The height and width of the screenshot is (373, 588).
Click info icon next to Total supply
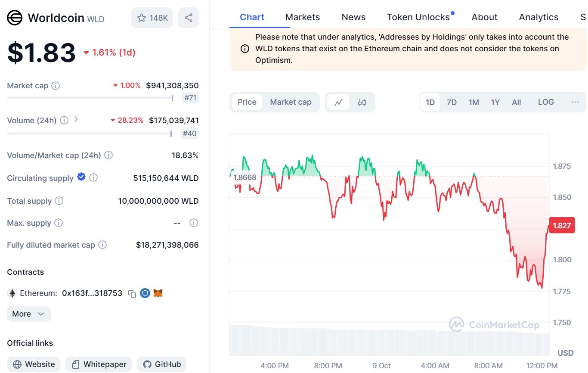click(59, 201)
